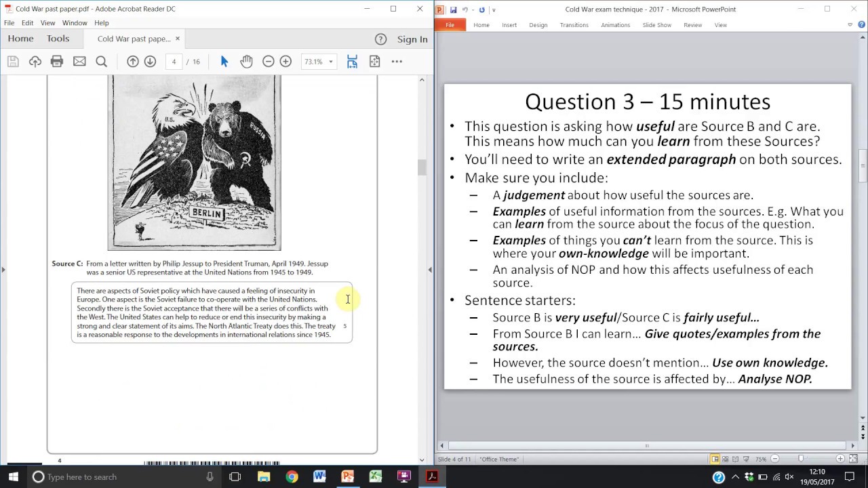This screenshot has width=868, height=488.
Task: Click the Acrobat vertical scrollbar thumb
Action: (422, 167)
